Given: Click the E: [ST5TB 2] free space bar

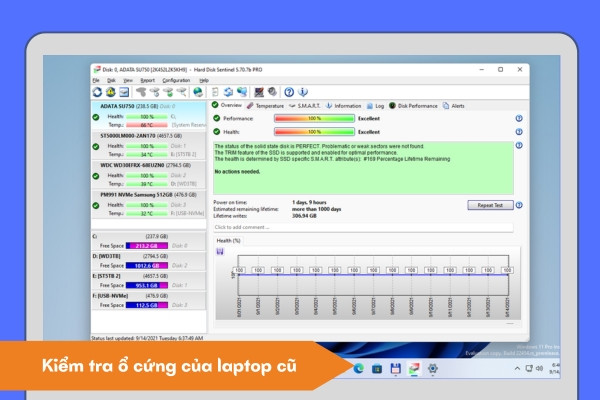Looking at the screenshot, I should coord(147,286).
